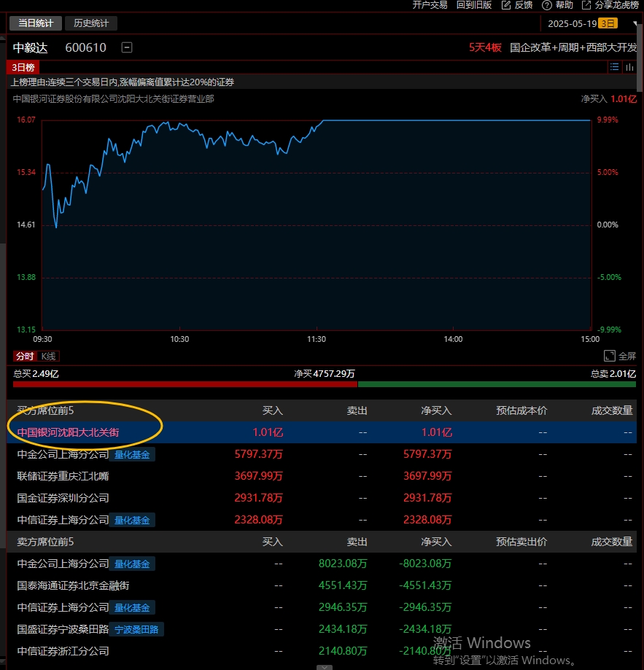Select buyer row 中国银河沈阳大北关街

(x=322, y=432)
